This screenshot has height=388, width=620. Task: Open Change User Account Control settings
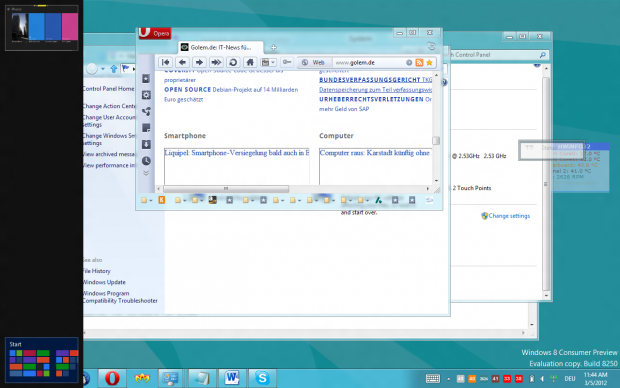click(x=110, y=121)
